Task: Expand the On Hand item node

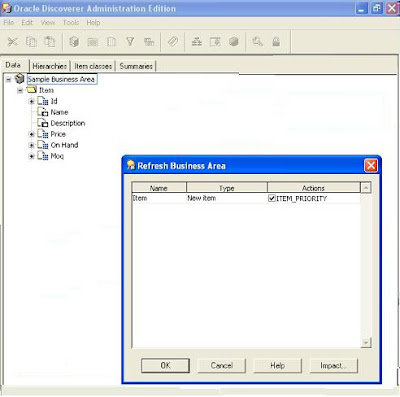Action: tap(32, 145)
